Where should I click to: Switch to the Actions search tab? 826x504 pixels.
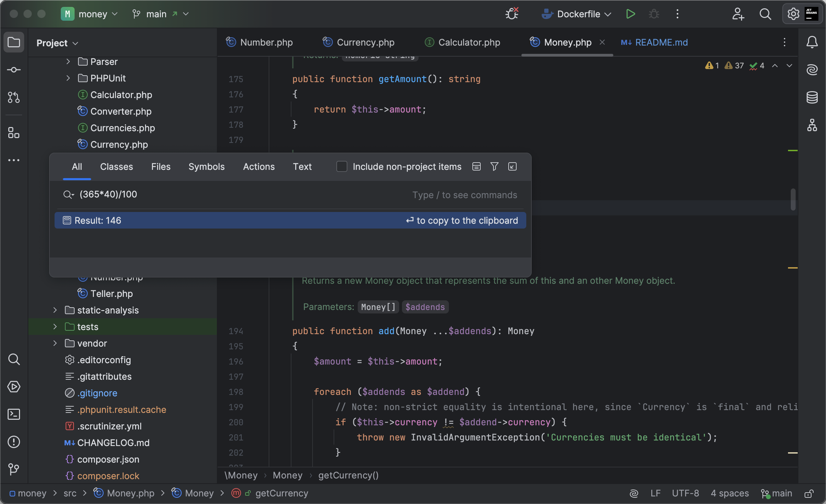tap(259, 166)
